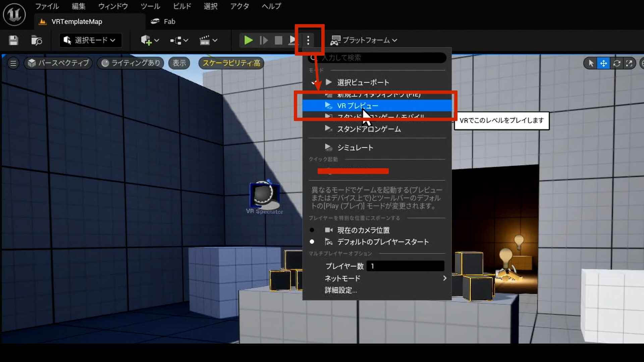The image size is (644, 362).
Task: Switch to the Fab tab
Action: coord(163,21)
